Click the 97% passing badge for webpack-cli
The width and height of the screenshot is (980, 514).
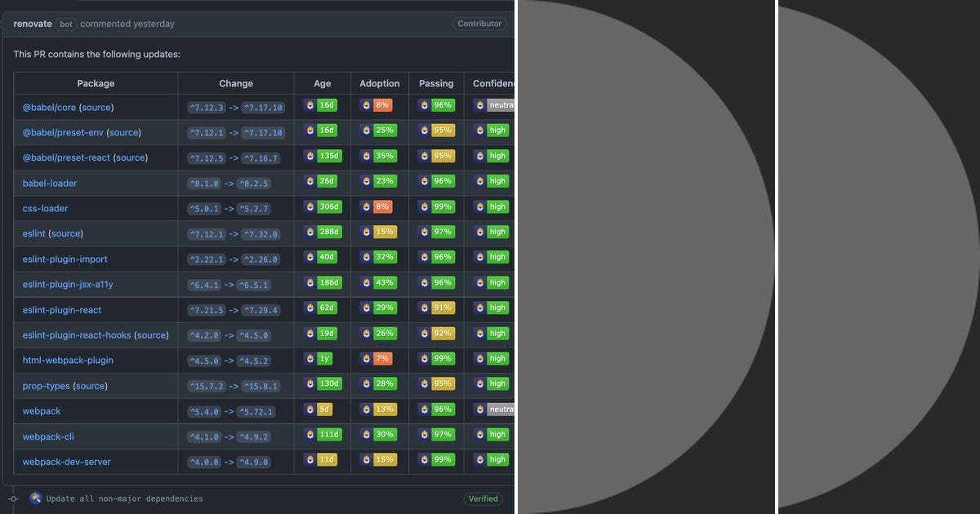(x=436, y=434)
